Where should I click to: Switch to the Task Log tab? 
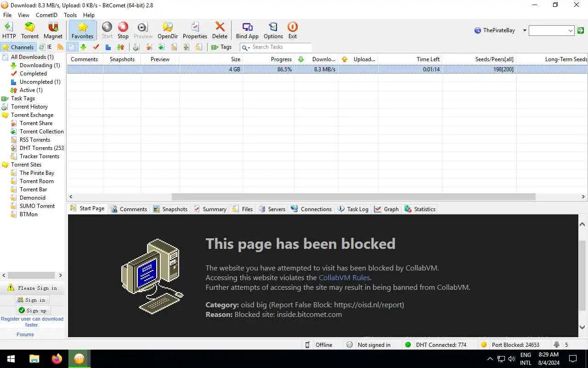[x=353, y=209]
